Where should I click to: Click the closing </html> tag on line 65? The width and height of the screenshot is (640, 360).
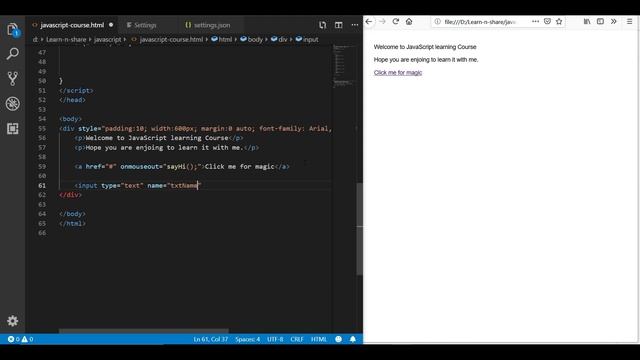72,223
